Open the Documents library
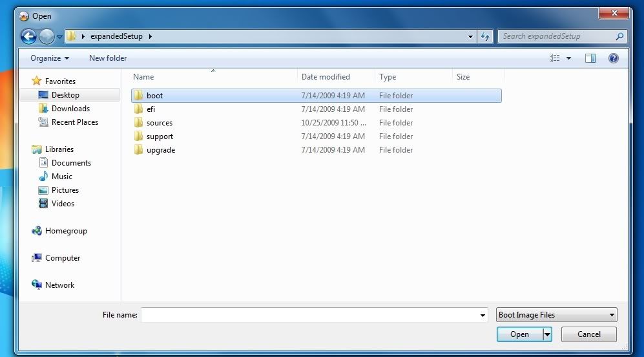 point(72,162)
